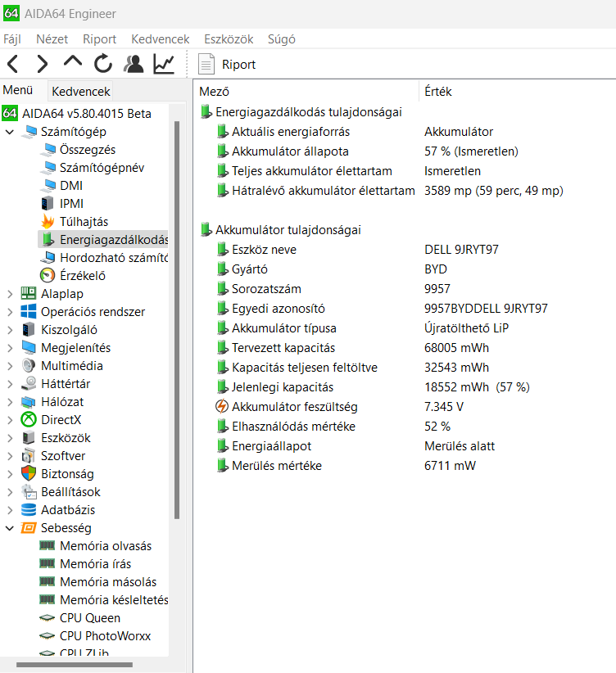Viewport: 616px width, 673px height.
Task: Open the Eszközök menu
Action: [229, 39]
